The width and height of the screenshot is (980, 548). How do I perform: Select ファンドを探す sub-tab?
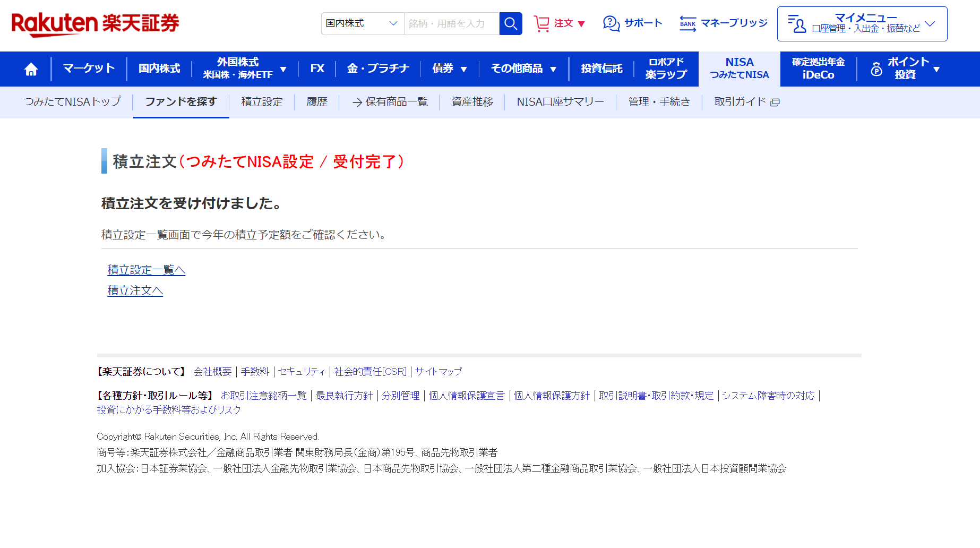(x=181, y=101)
